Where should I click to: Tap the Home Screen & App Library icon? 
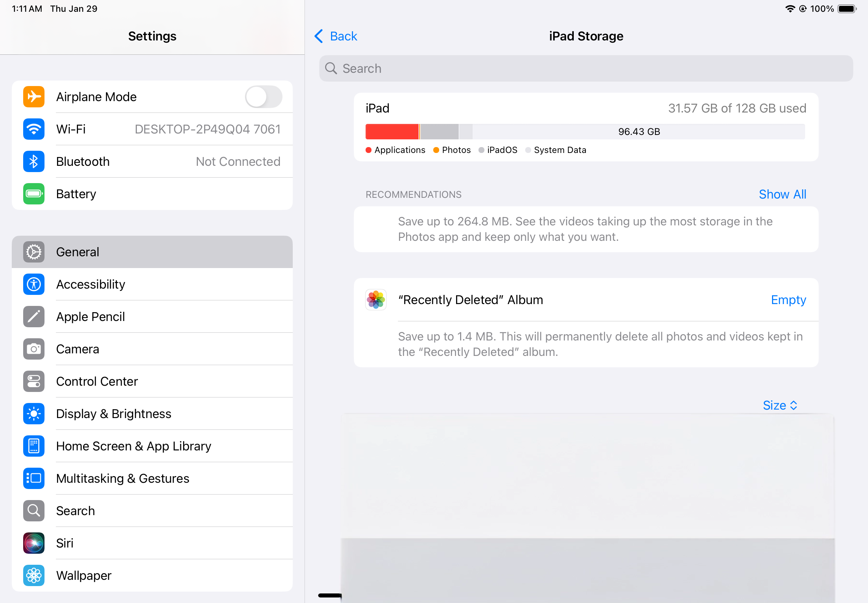33,446
